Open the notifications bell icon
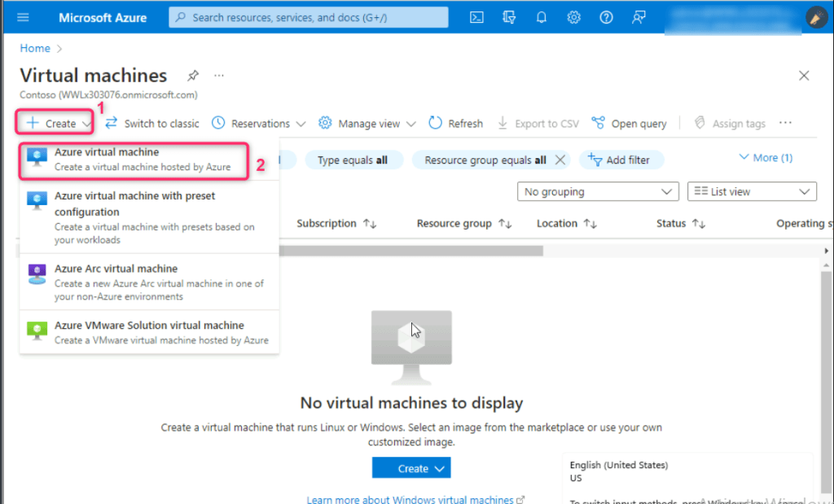This screenshot has width=834, height=504. point(542,17)
